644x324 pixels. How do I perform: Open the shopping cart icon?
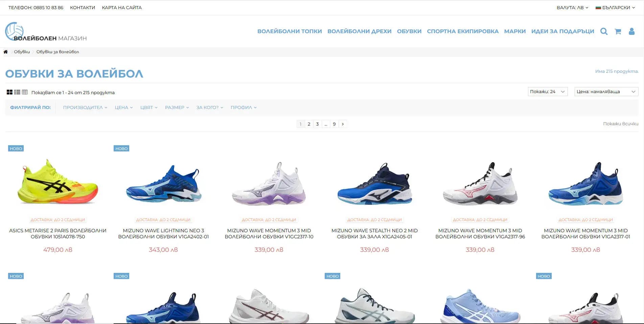618,31
